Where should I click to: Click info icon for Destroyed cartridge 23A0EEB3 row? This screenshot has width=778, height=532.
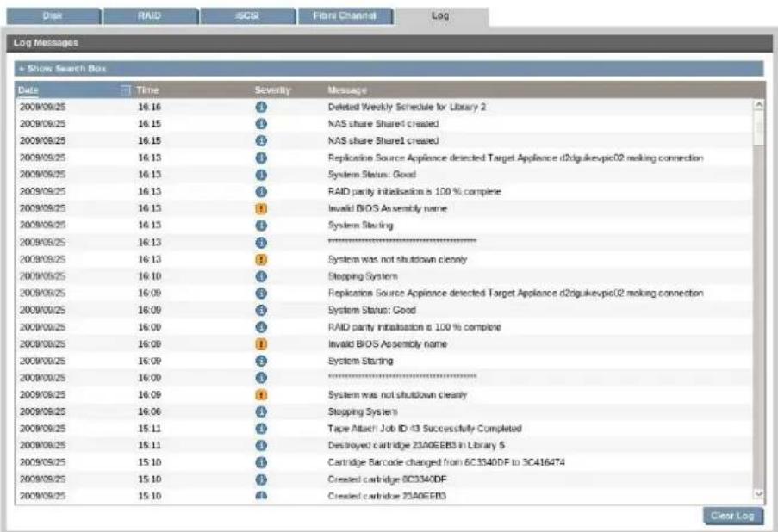(261, 446)
